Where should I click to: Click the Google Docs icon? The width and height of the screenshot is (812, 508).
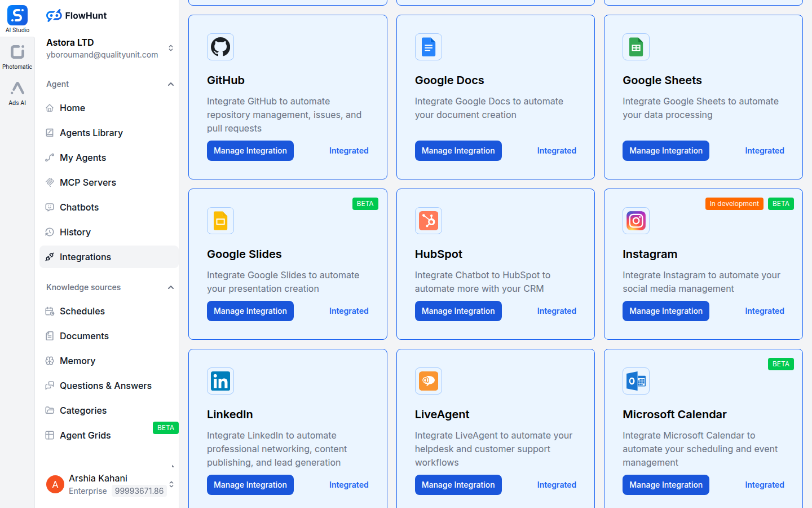[428, 47]
